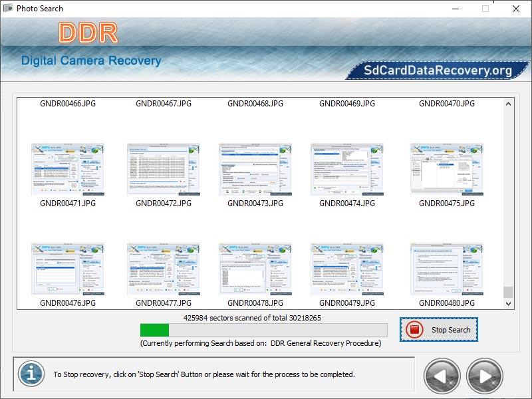Click file name GNDR00470.JPG
The width and height of the screenshot is (532, 399).
coord(447,104)
